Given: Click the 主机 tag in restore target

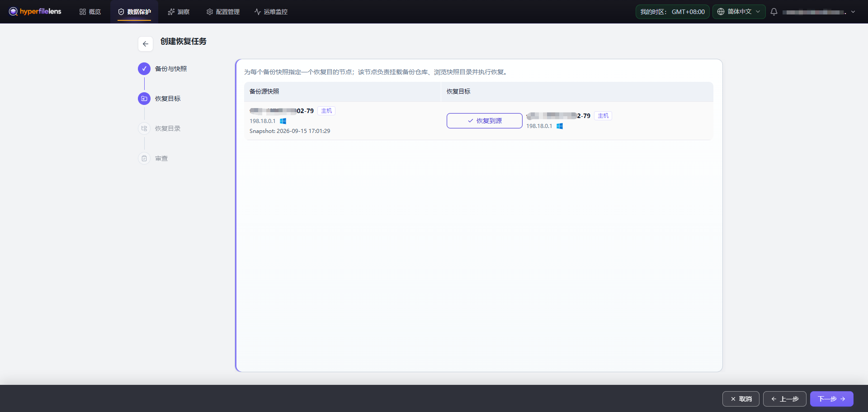Looking at the screenshot, I should click(x=603, y=116).
